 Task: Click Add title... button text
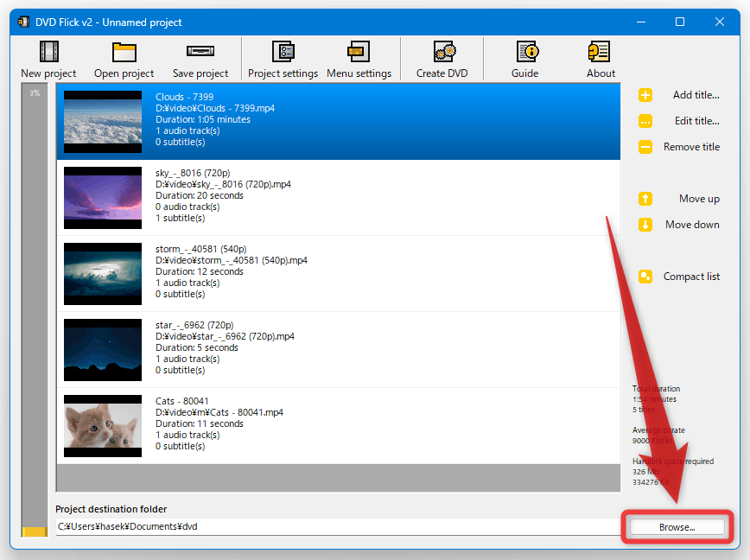tap(696, 95)
